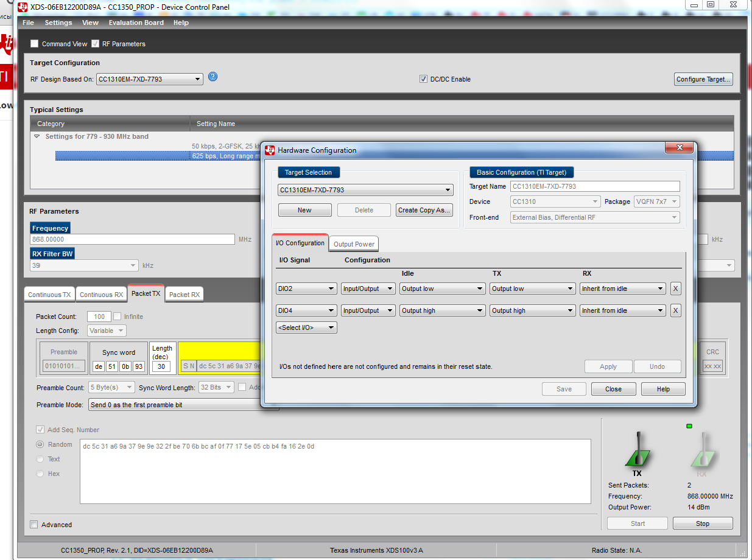Image resolution: width=752 pixels, height=560 pixels.
Task: Click the green TX antenna icon
Action: [x=637, y=450]
